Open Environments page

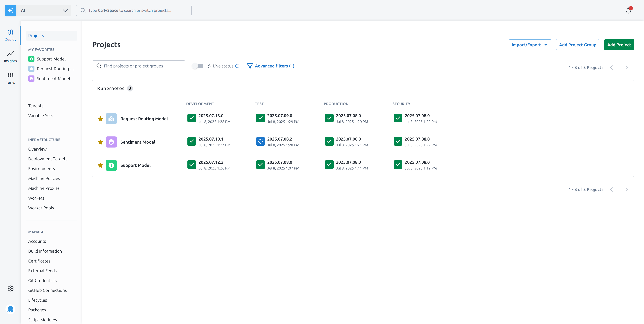click(x=41, y=169)
